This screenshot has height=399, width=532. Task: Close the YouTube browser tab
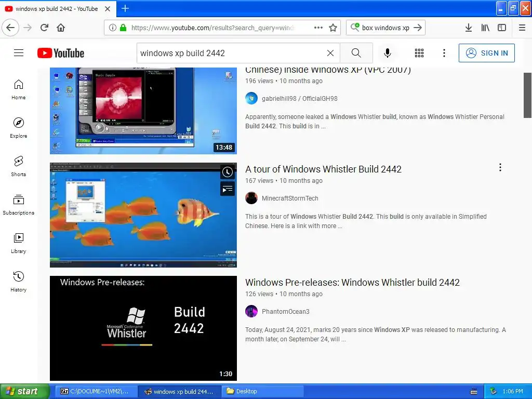(x=107, y=8)
